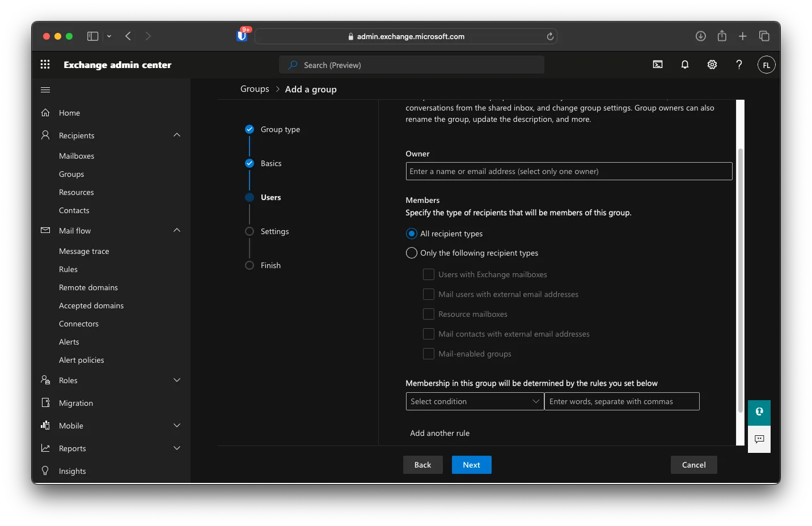Screen dimensions: 812x526
Task: Check Mail users with external email addresses
Action: [429, 294]
